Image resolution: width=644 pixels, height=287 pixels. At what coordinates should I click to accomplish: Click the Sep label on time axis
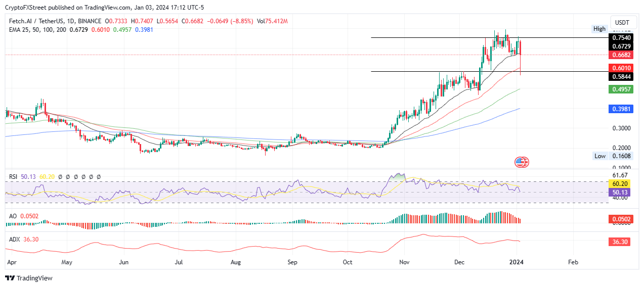[292, 263]
